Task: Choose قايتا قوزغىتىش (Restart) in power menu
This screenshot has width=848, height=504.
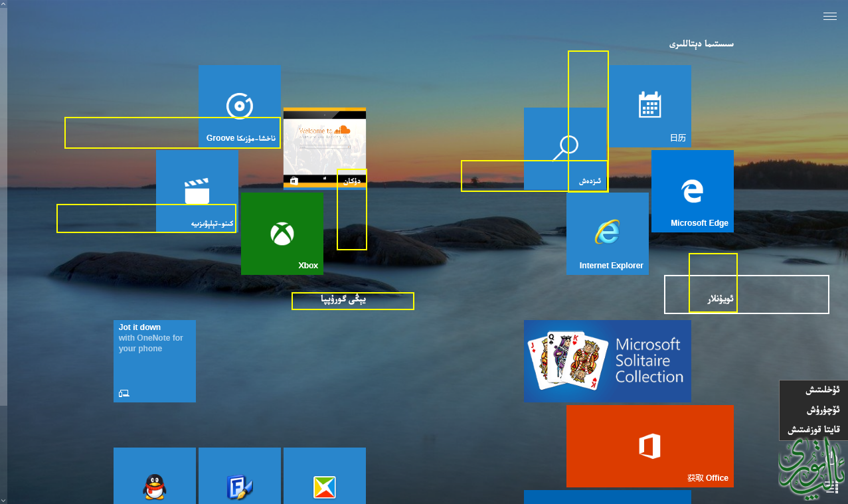Action: pyautogui.click(x=813, y=430)
